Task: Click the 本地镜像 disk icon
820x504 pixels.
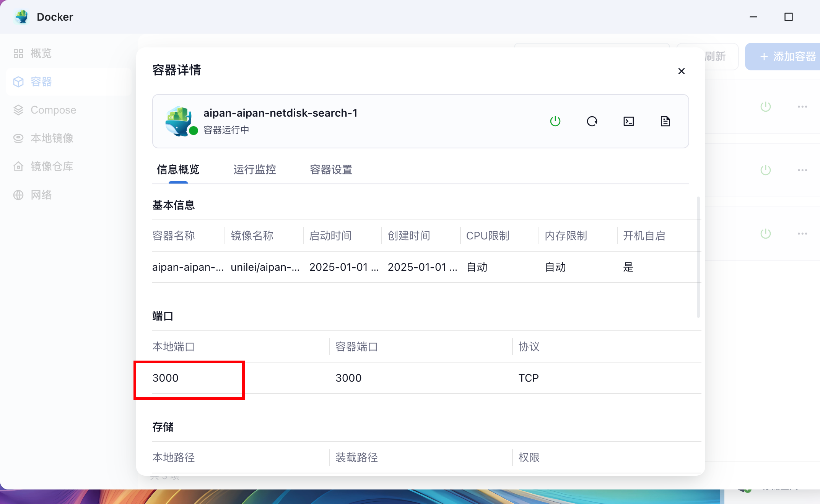Action: point(18,138)
